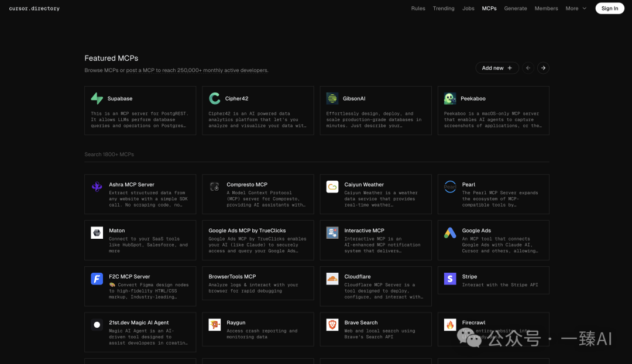Click the Google Ads logo icon
This screenshot has height=364, width=632.
tap(450, 232)
